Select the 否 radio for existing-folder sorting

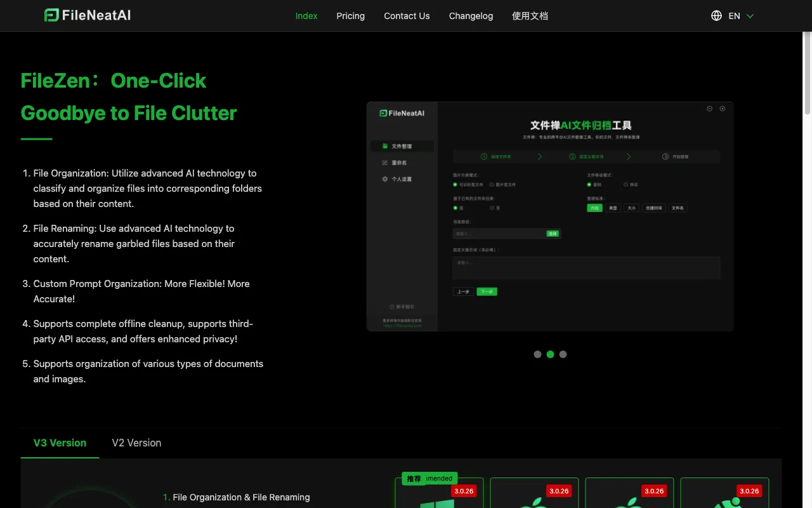tap(492, 208)
